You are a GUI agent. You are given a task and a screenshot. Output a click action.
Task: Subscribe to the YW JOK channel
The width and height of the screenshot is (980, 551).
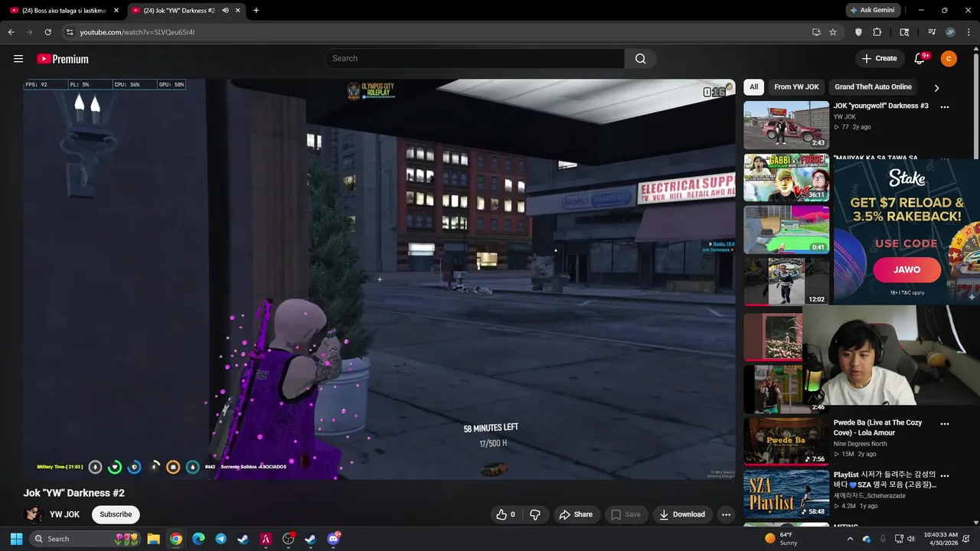(x=116, y=514)
